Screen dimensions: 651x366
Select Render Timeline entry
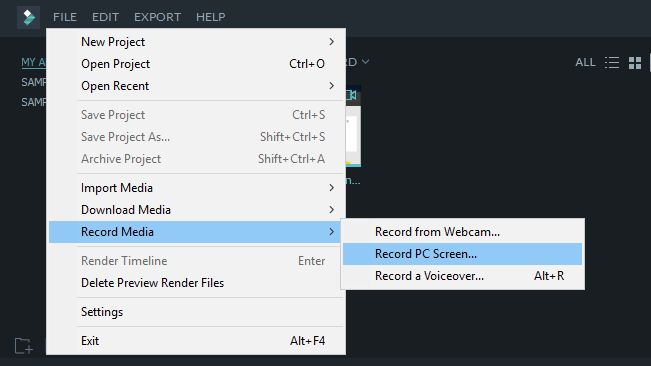coord(196,261)
